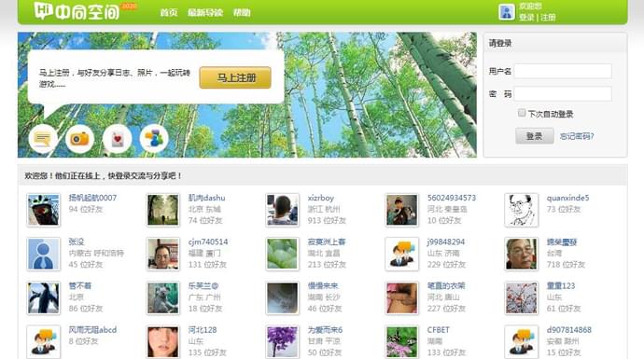The width and height of the screenshot is (644, 359).
Task: Open the 首页 menu item
Action: (x=168, y=13)
